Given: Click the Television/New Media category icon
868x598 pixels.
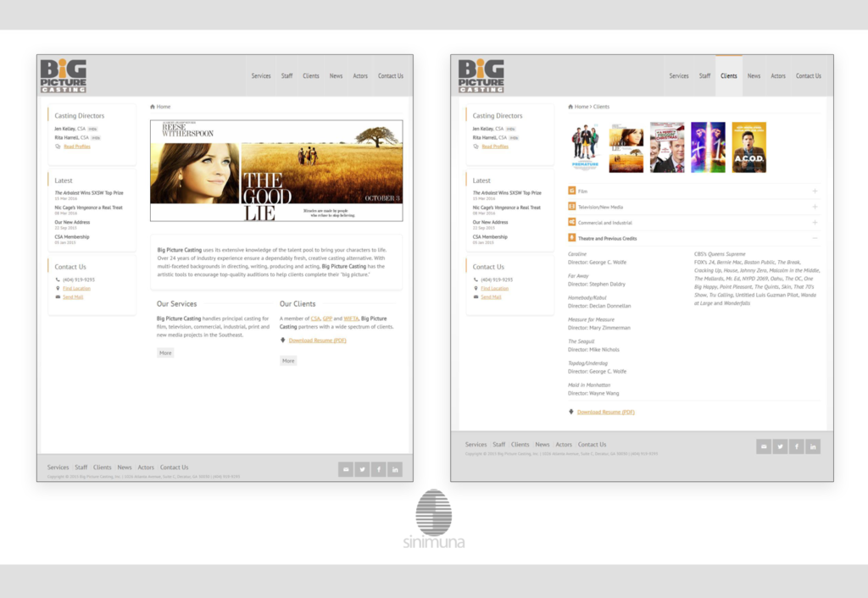Looking at the screenshot, I should point(572,207).
